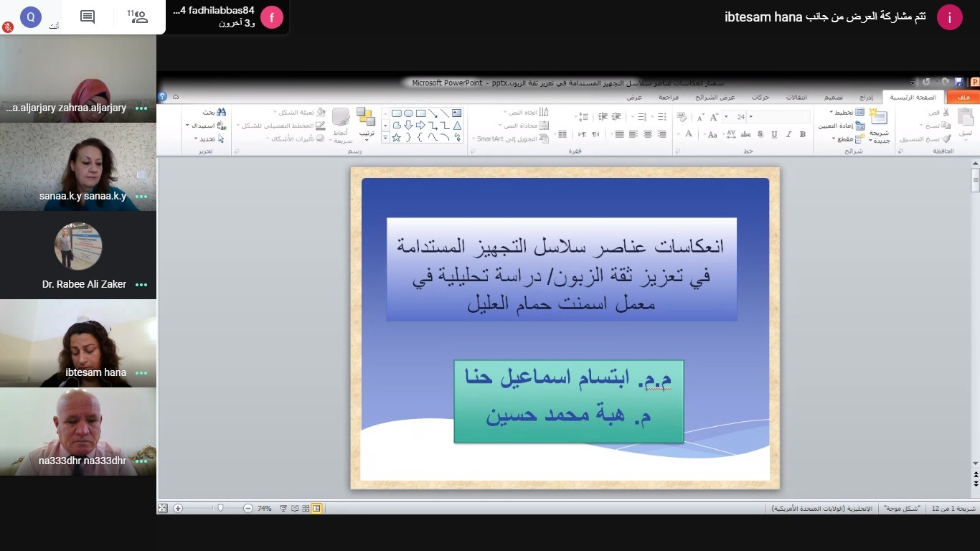This screenshot has width=980, height=551.
Task: Expand the Layout dropdown in the slides group
Action: [831, 113]
